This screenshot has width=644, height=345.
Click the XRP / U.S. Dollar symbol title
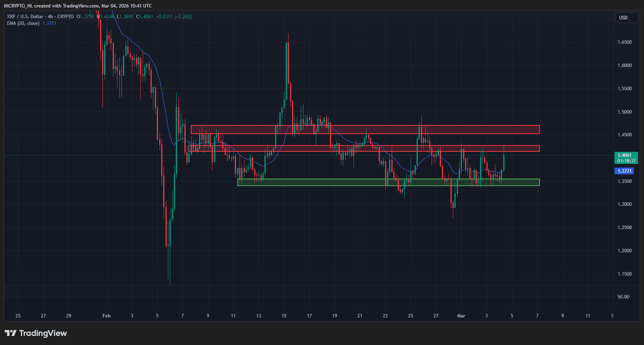[25, 17]
